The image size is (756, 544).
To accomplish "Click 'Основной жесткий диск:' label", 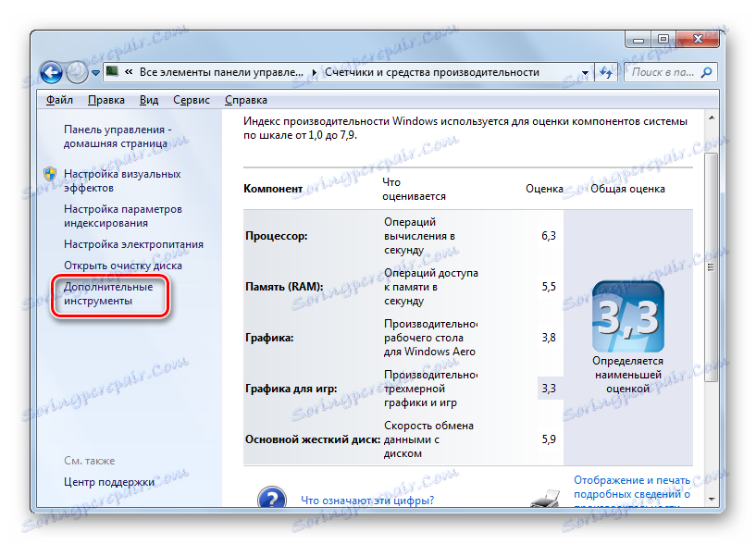I will point(313,439).
